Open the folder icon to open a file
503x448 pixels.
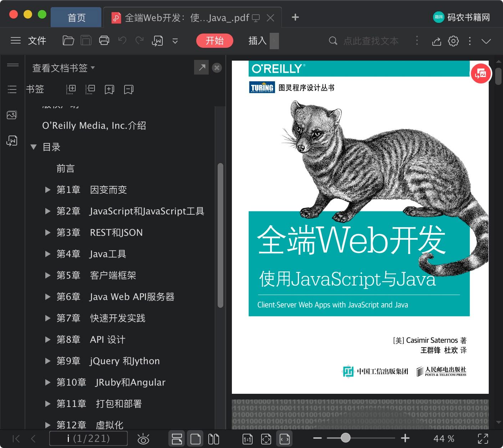coord(68,41)
